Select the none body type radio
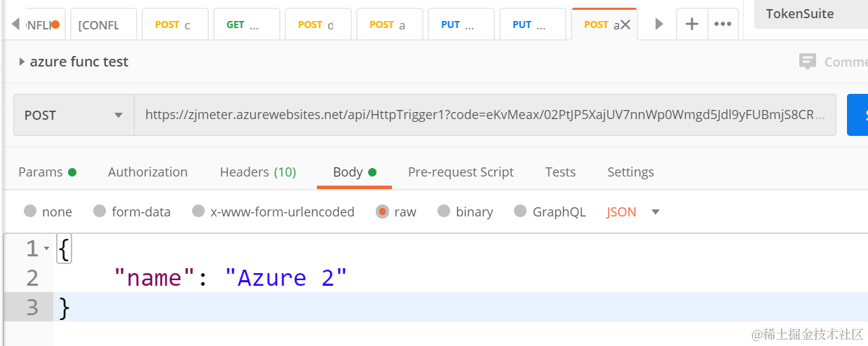868x346 pixels. coord(30,212)
